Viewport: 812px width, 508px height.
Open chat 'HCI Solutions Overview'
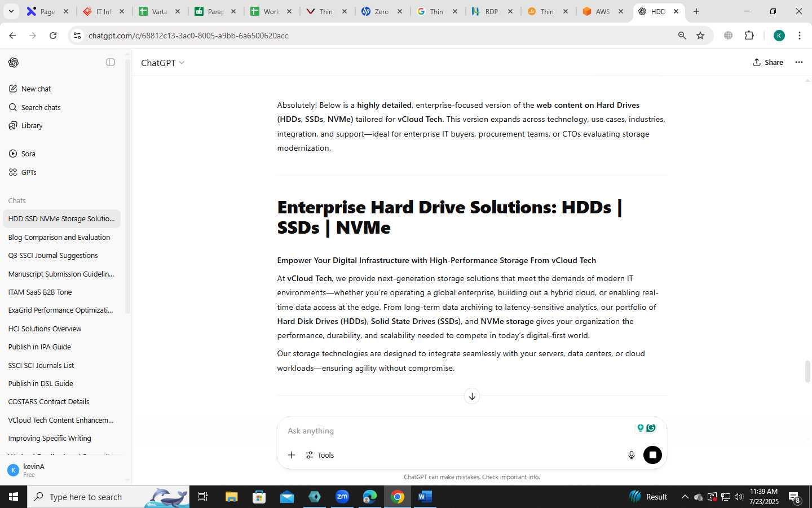click(x=62, y=329)
